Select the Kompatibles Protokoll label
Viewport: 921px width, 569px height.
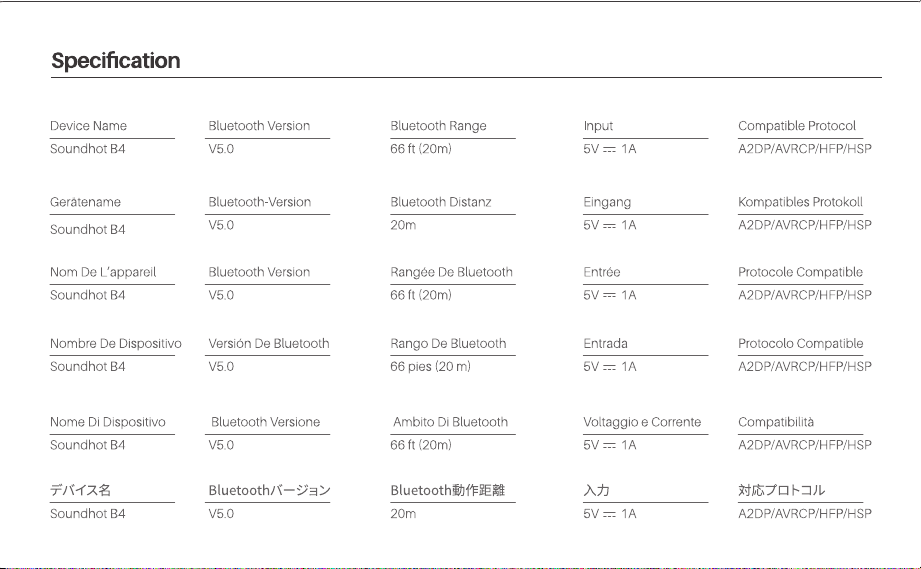[800, 202]
